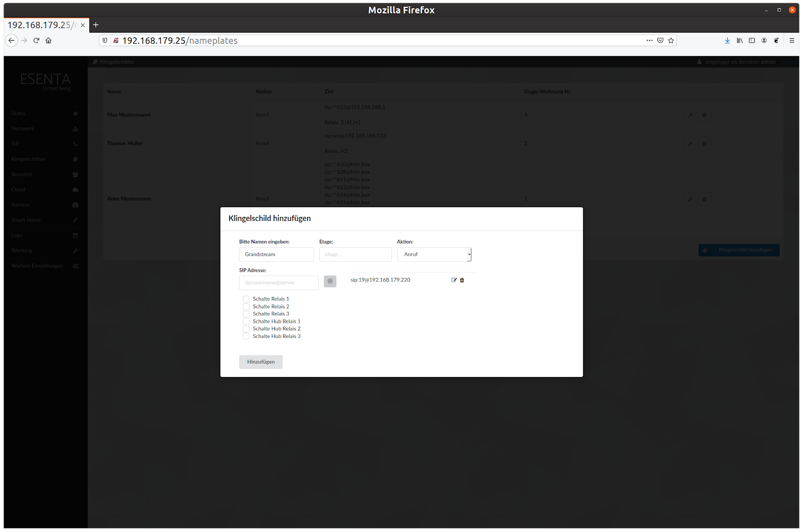The width and height of the screenshot is (803, 532).
Task: Delete the Max Mustermanni nameplate
Action: pyautogui.click(x=704, y=115)
